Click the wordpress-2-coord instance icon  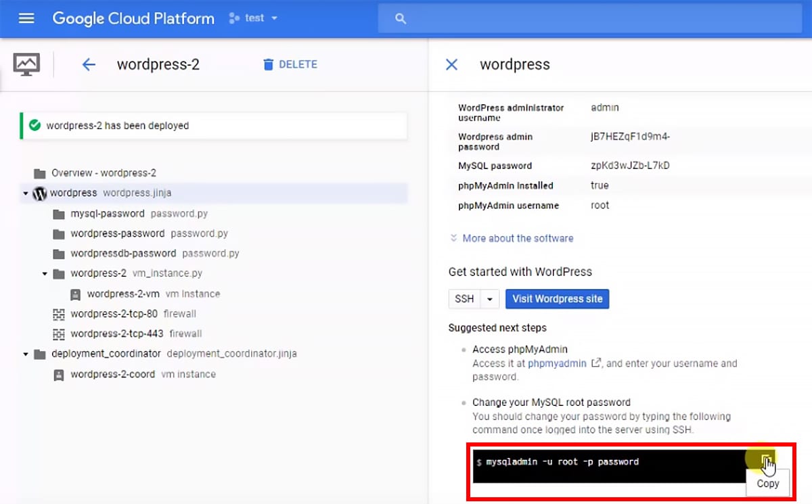59,374
